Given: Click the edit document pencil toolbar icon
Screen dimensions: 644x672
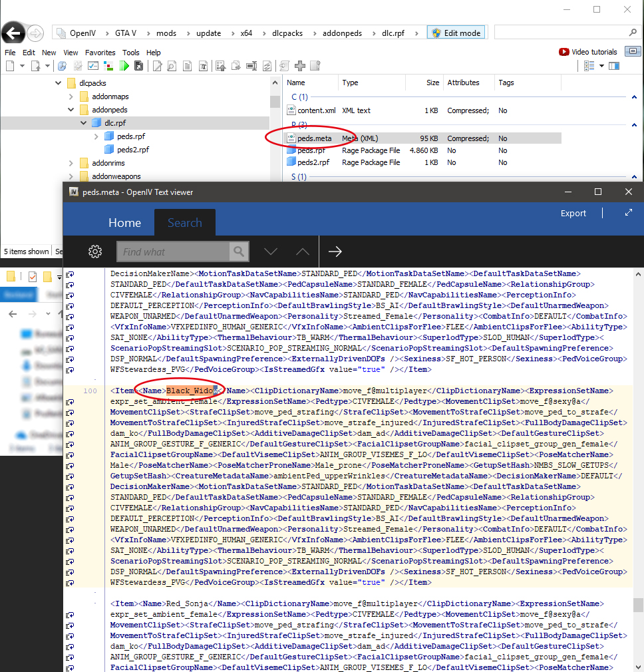Looking at the screenshot, I should tap(157, 66).
